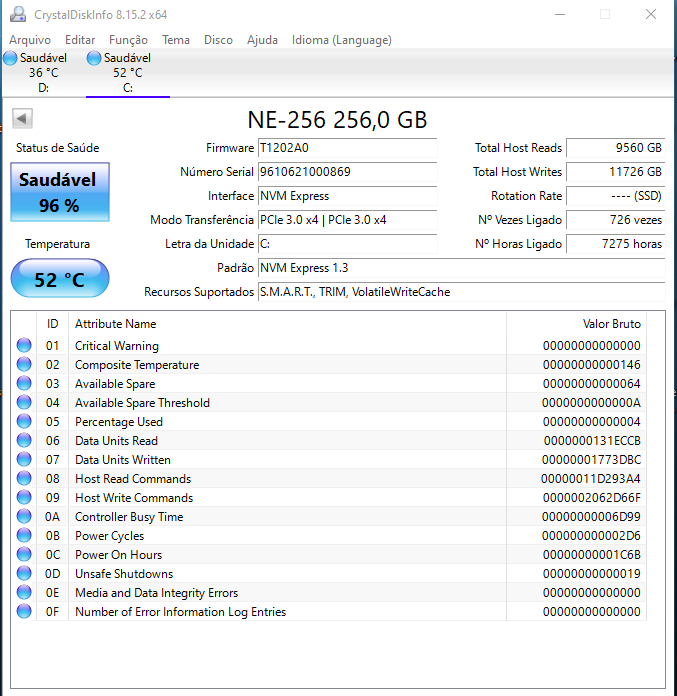Click the status orb of Power Cycles row
Viewport: 677px width, 696px height.
[24, 535]
